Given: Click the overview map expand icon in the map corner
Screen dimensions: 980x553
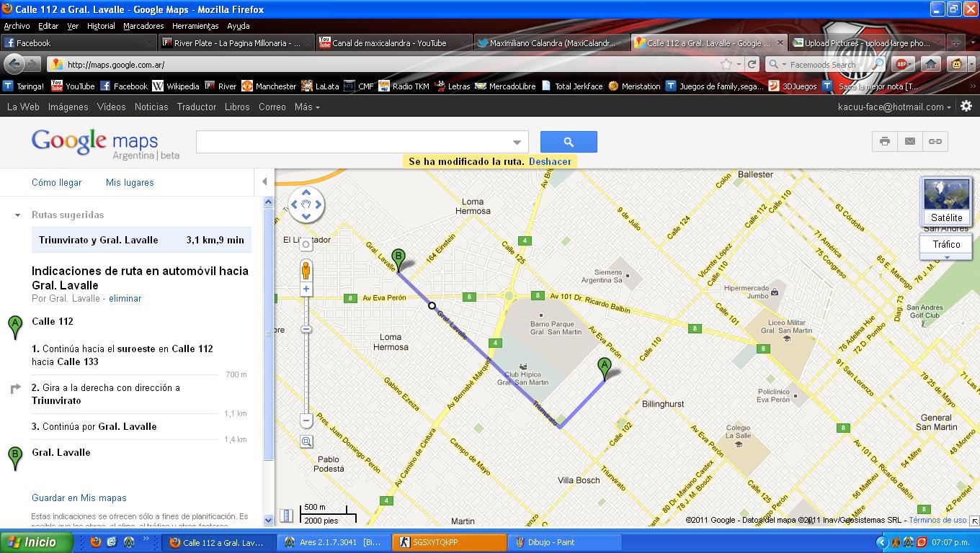Looking at the screenshot, I should [974, 520].
